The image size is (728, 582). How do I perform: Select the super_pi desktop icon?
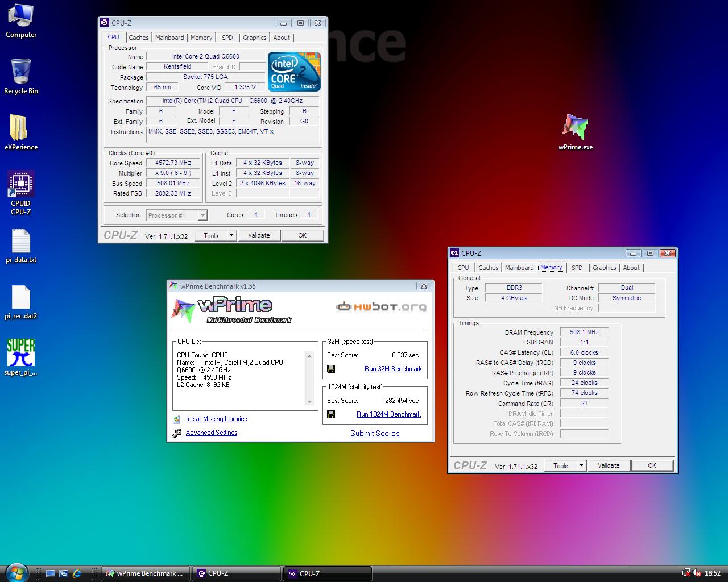(21, 357)
